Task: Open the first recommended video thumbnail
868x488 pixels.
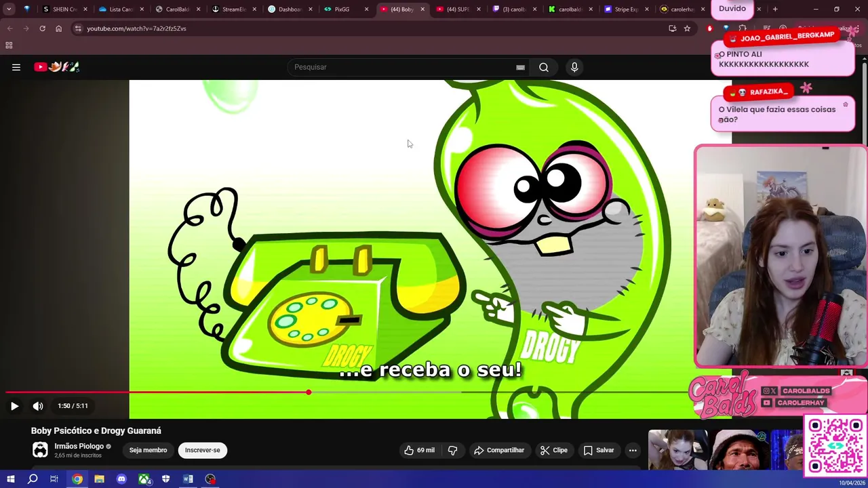Action: pyautogui.click(x=677, y=450)
